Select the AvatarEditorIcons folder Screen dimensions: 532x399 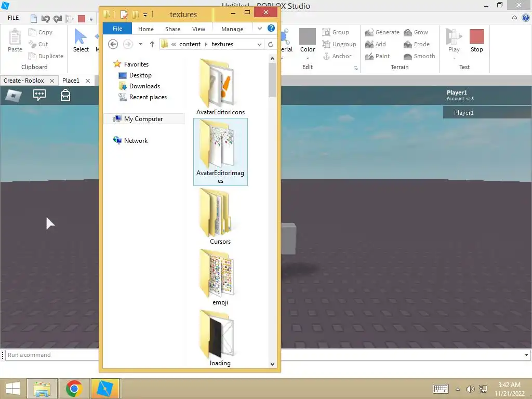click(220, 87)
